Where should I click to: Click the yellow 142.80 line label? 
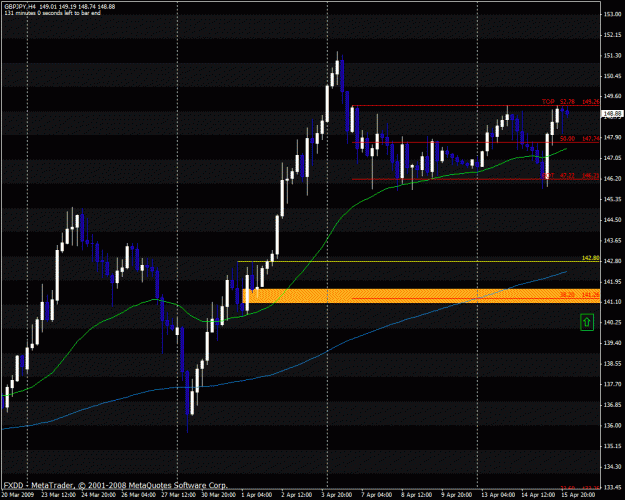click(x=591, y=258)
